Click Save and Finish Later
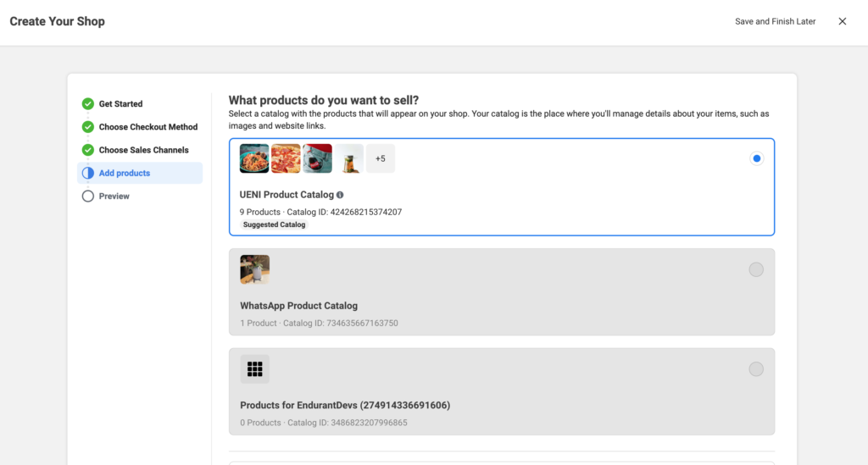Image resolution: width=868 pixels, height=465 pixels. click(x=775, y=21)
